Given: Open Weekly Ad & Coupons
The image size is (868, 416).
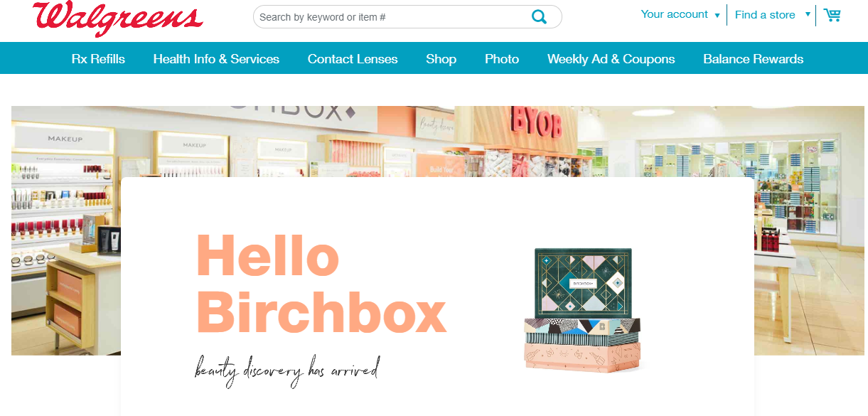Looking at the screenshot, I should [611, 59].
